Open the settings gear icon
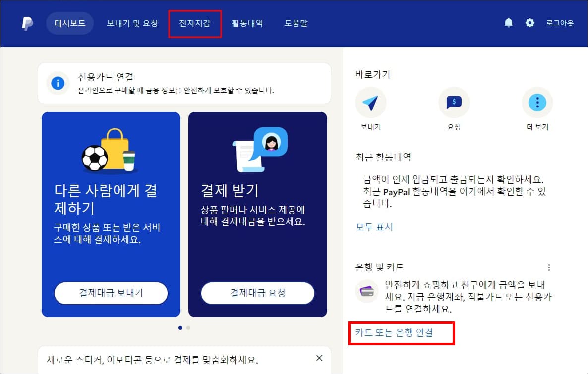 point(529,23)
